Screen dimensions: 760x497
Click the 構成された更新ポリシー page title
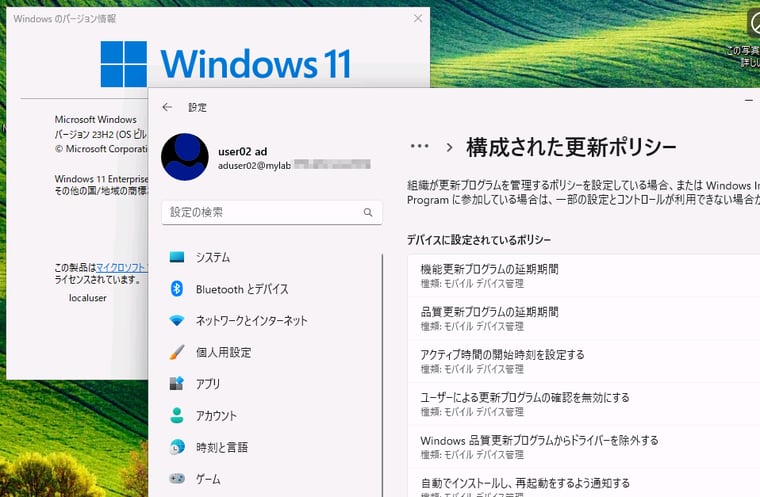(x=571, y=147)
